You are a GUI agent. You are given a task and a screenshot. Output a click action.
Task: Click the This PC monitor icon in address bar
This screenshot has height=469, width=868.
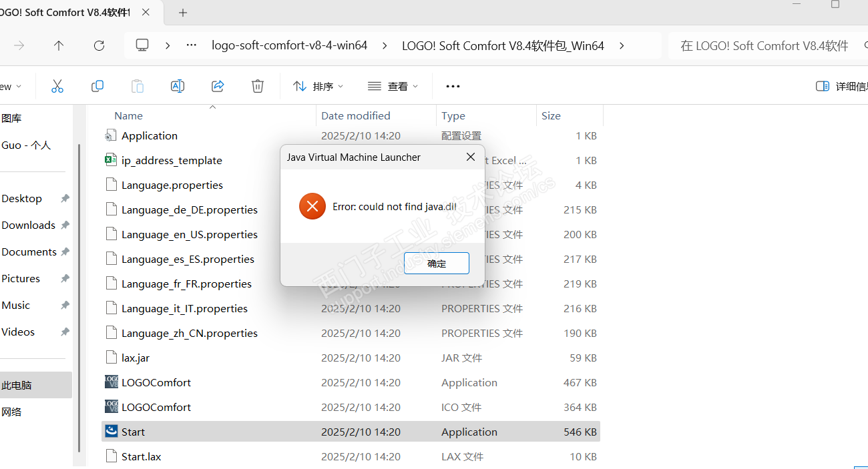tap(142, 45)
